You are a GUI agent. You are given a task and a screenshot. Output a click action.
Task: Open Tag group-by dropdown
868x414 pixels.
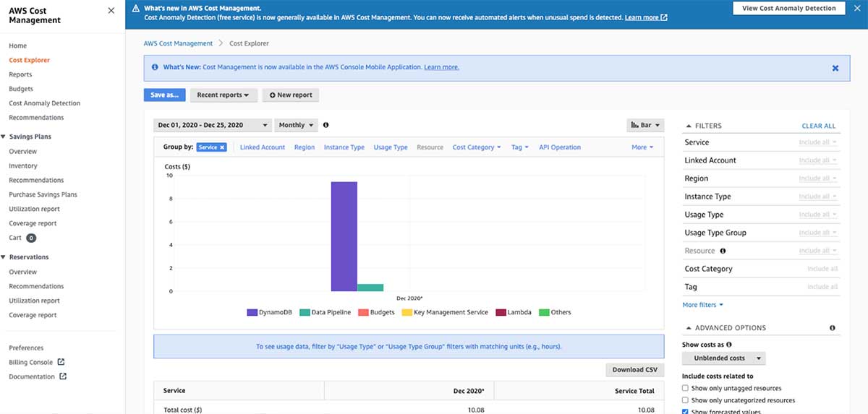point(519,147)
